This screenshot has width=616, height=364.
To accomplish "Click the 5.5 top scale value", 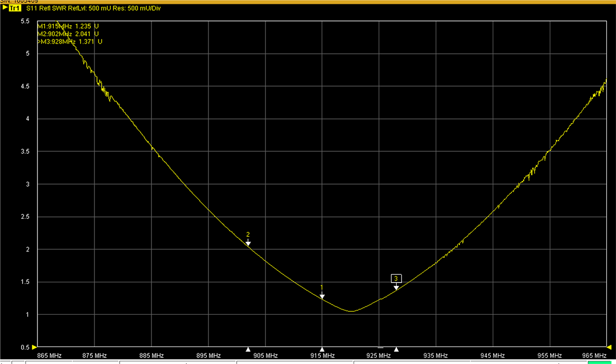I will [x=25, y=21].
